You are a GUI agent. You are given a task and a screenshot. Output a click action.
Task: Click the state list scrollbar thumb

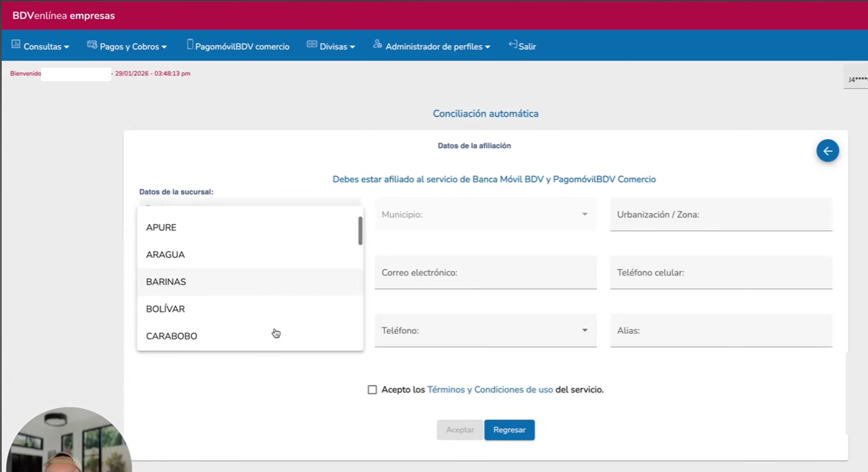(360, 230)
